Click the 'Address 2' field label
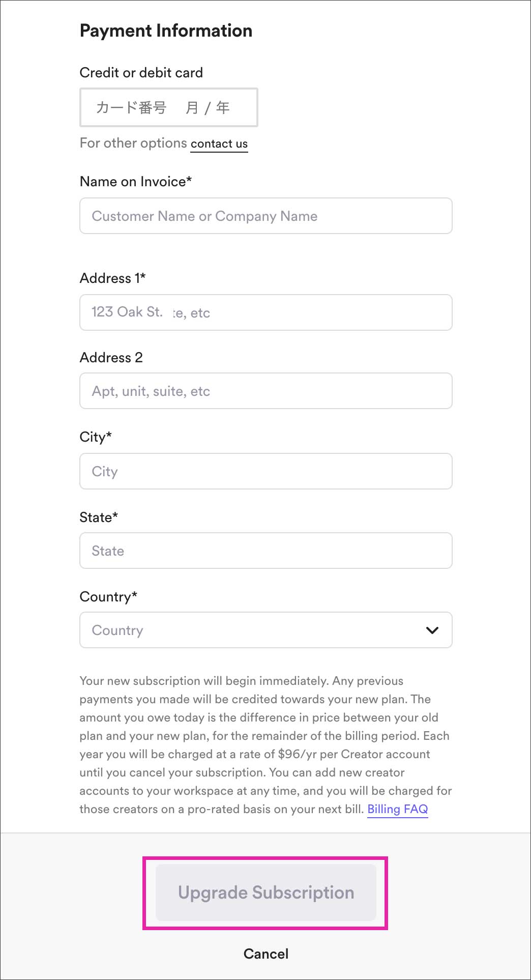 coord(111,358)
